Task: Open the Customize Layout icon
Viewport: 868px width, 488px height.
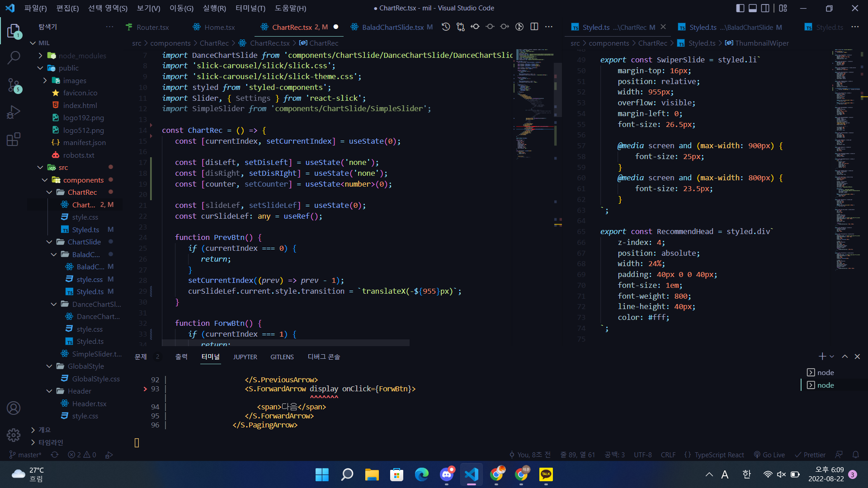Action: (x=783, y=8)
